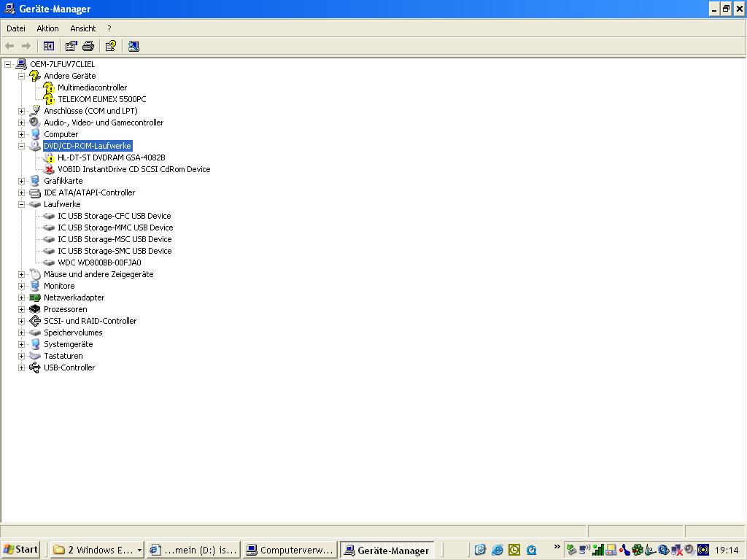The width and height of the screenshot is (747, 560).
Task: Click the 19:14 clock in the tray
Action: 727,550
